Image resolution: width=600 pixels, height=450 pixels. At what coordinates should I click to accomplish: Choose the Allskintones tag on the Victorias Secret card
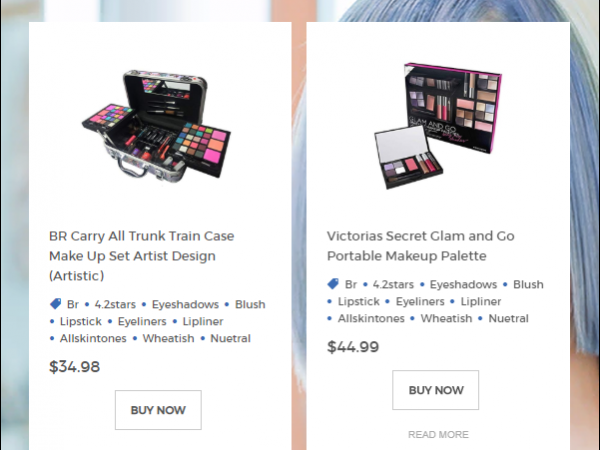tap(371, 318)
